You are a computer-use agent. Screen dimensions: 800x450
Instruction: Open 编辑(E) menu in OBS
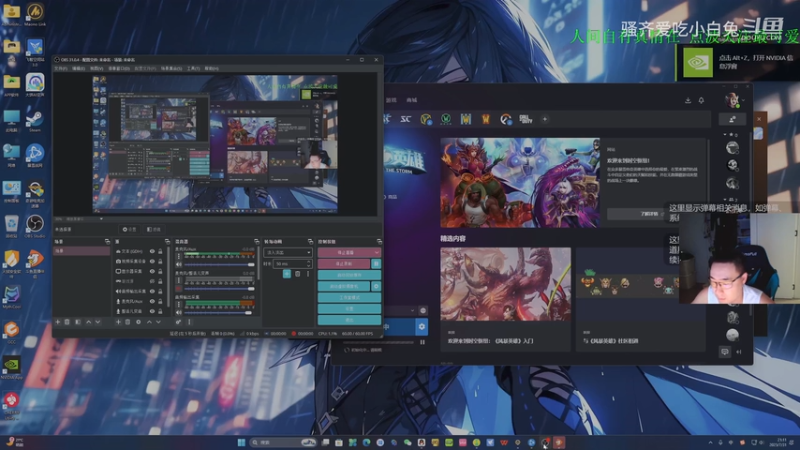coord(78,68)
